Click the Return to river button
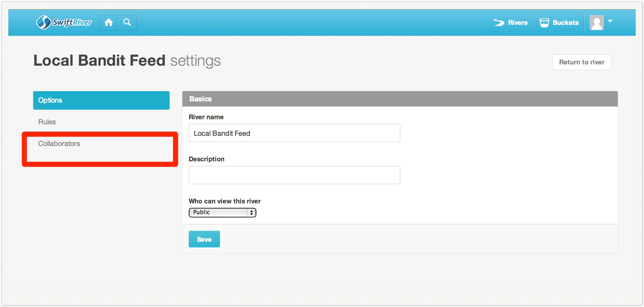This screenshot has width=644, height=307. pyautogui.click(x=582, y=62)
